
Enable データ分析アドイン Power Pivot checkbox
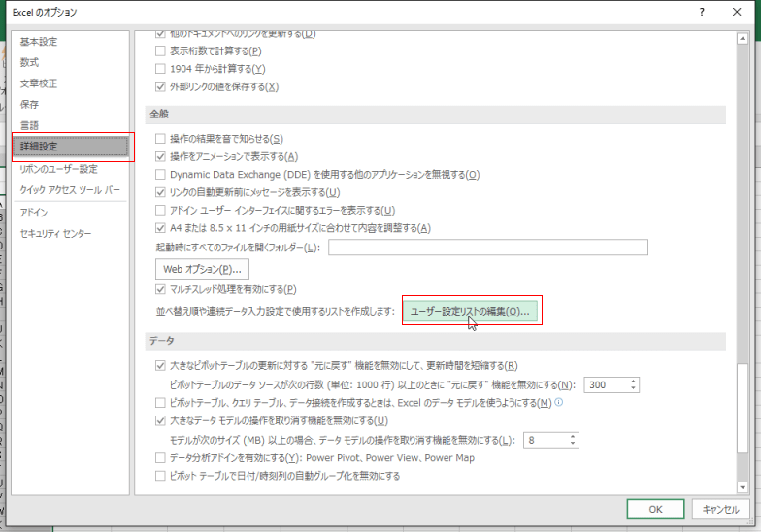coord(160,457)
